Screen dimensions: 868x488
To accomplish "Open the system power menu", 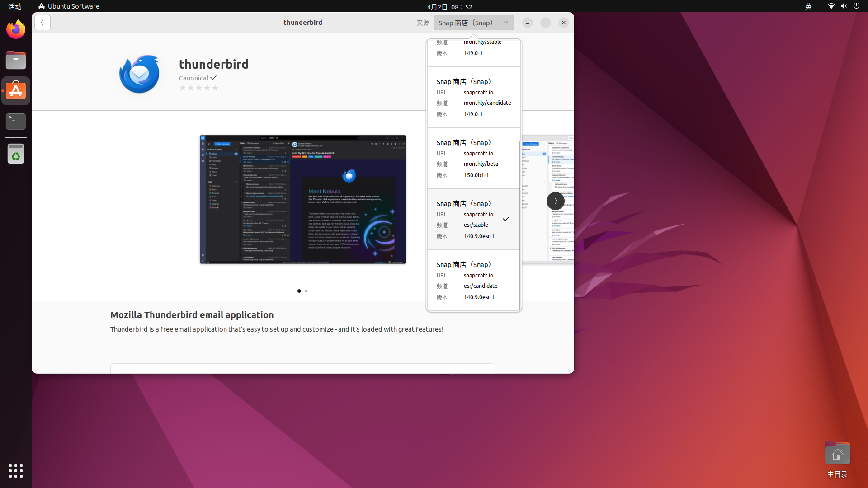I will [x=856, y=6].
